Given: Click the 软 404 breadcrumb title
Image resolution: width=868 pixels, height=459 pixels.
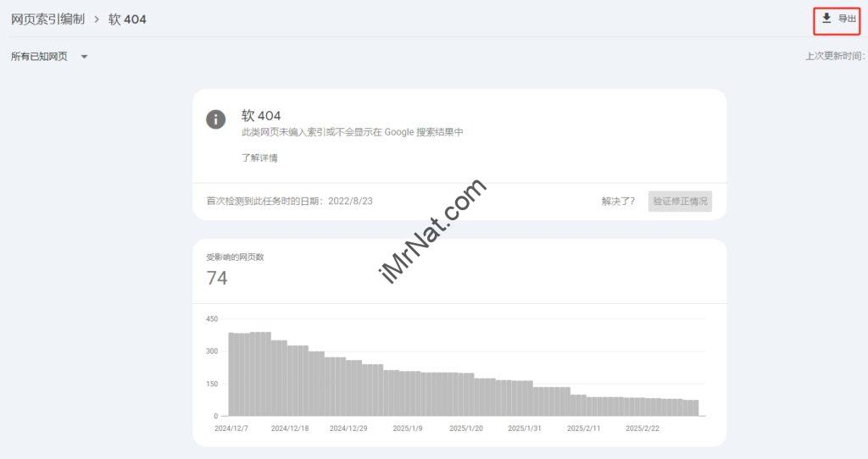Looking at the screenshot, I should point(127,19).
